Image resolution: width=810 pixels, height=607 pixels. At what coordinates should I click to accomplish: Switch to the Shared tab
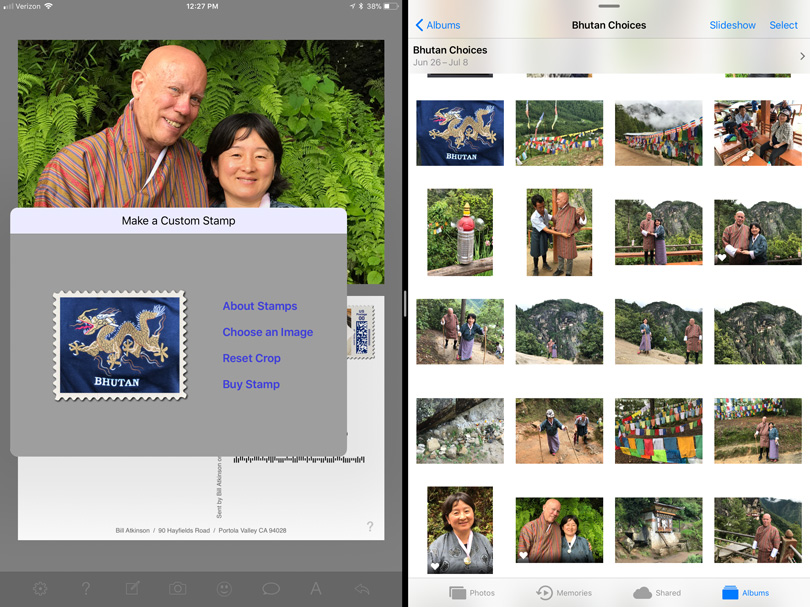click(x=657, y=593)
